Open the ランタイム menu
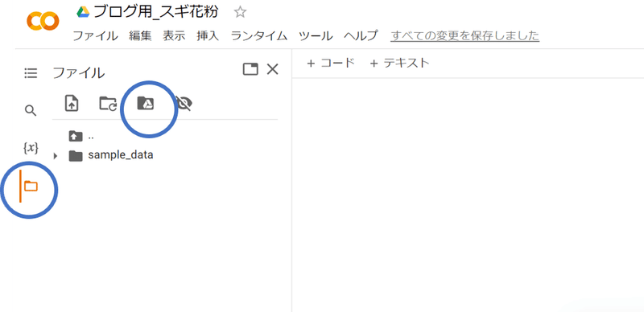 click(258, 35)
